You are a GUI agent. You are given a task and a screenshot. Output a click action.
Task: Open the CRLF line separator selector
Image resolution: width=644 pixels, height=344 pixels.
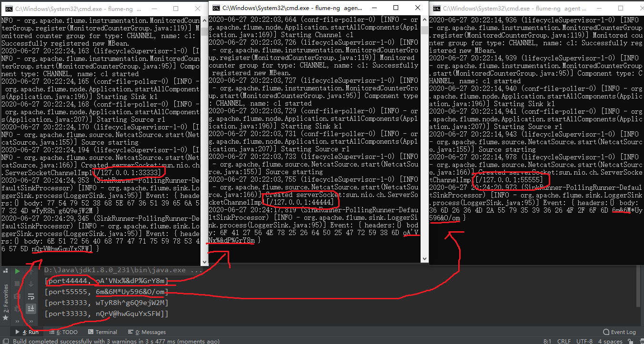(564, 341)
